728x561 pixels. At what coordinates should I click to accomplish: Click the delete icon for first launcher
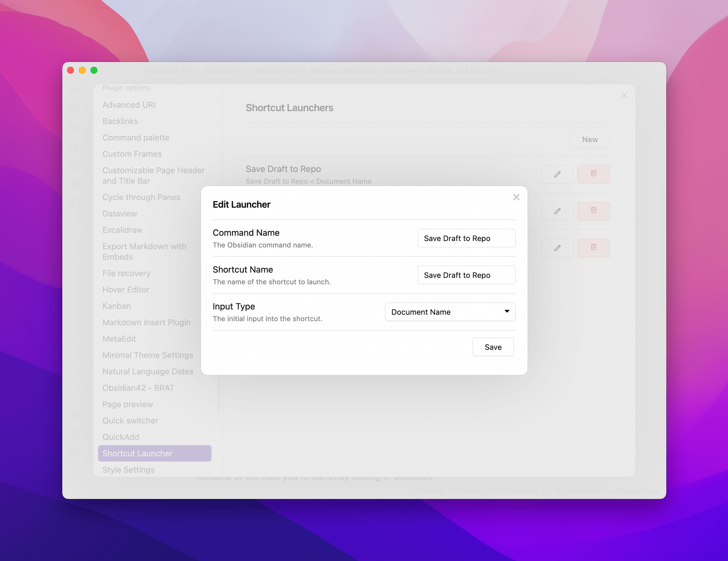coord(593,174)
